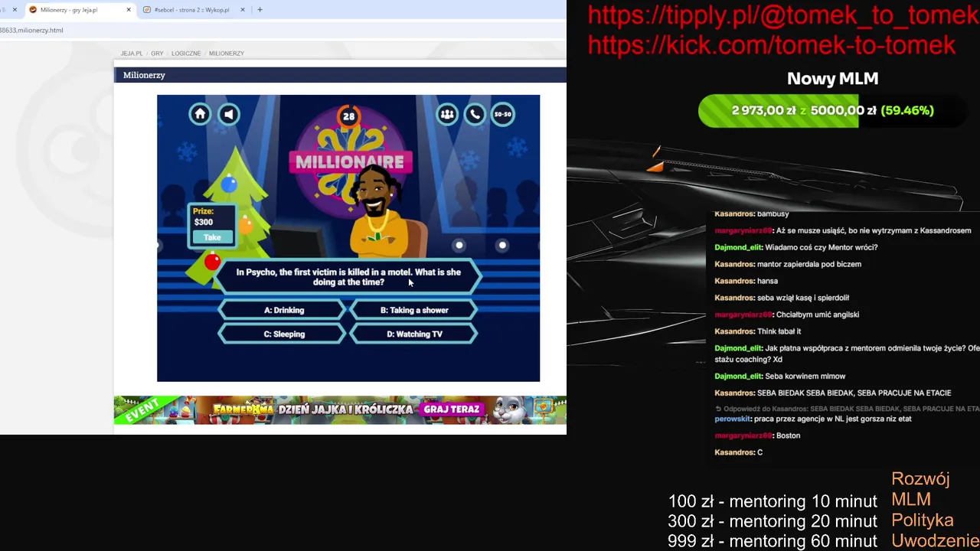Click the countdown timer showing 28

(348, 116)
